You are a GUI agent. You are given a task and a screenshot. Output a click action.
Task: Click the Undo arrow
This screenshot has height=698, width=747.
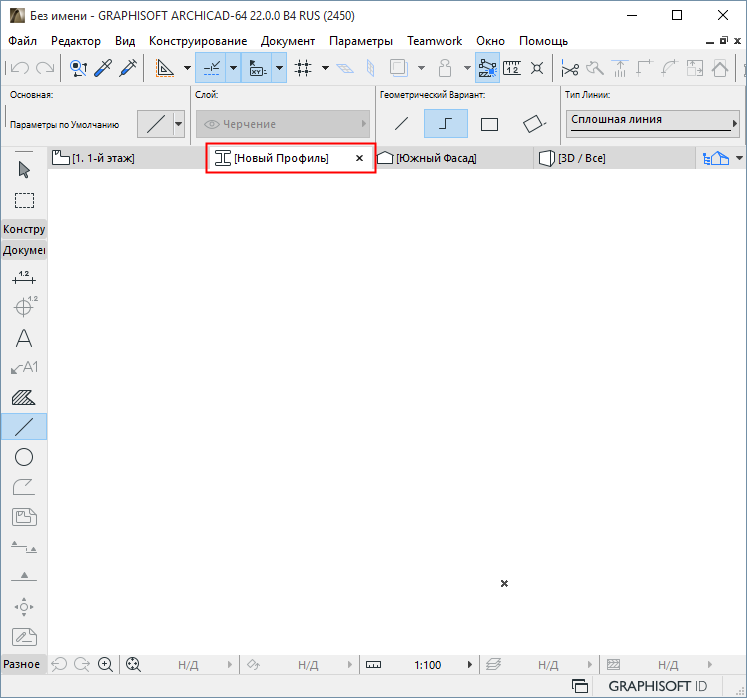click(20, 68)
